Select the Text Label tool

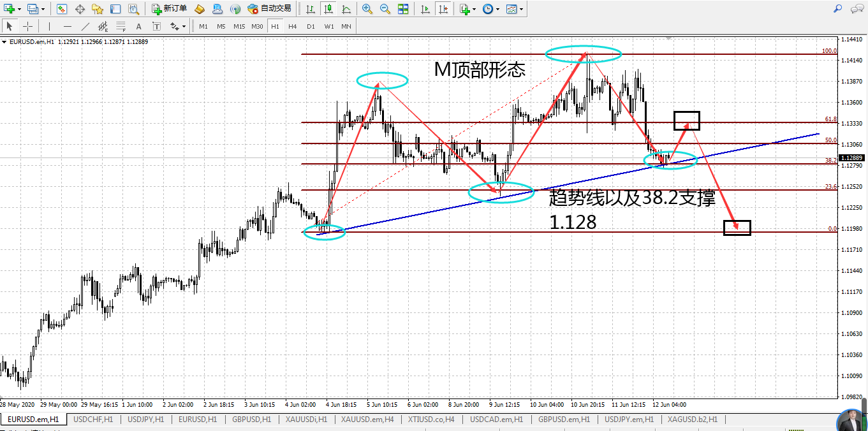tap(157, 26)
